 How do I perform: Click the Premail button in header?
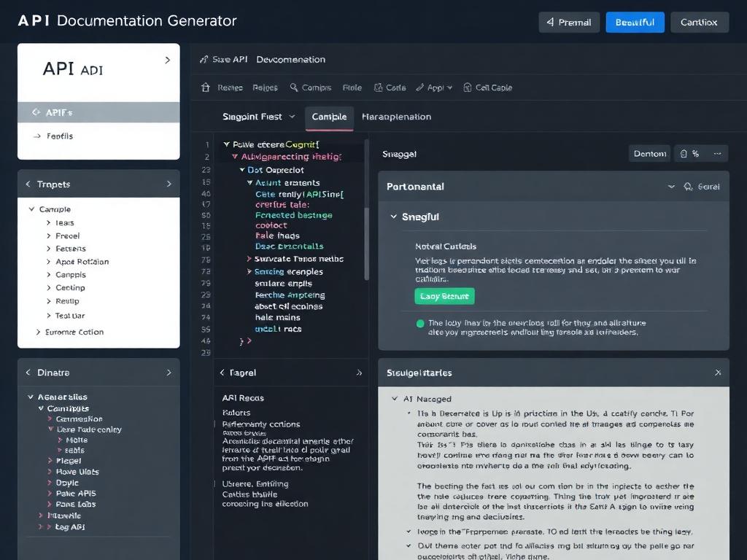569,23
